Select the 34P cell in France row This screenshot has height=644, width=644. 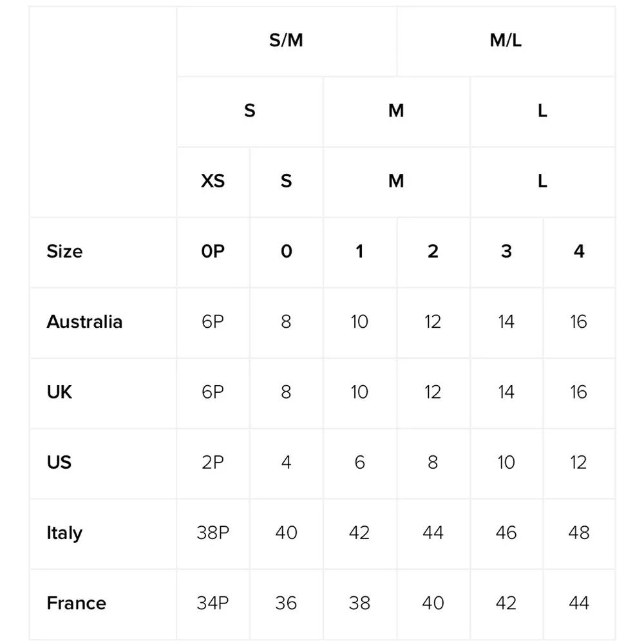click(x=213, y=603)
